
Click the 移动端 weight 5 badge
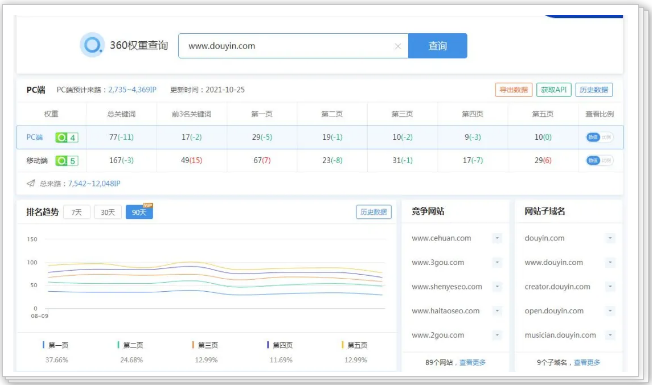[x=67, y=160]
